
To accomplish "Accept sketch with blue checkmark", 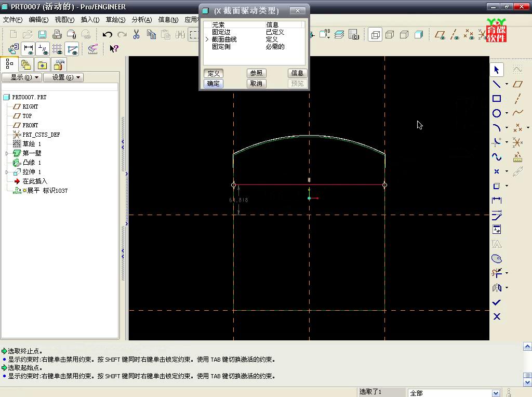I will click(x=497, y=302).
